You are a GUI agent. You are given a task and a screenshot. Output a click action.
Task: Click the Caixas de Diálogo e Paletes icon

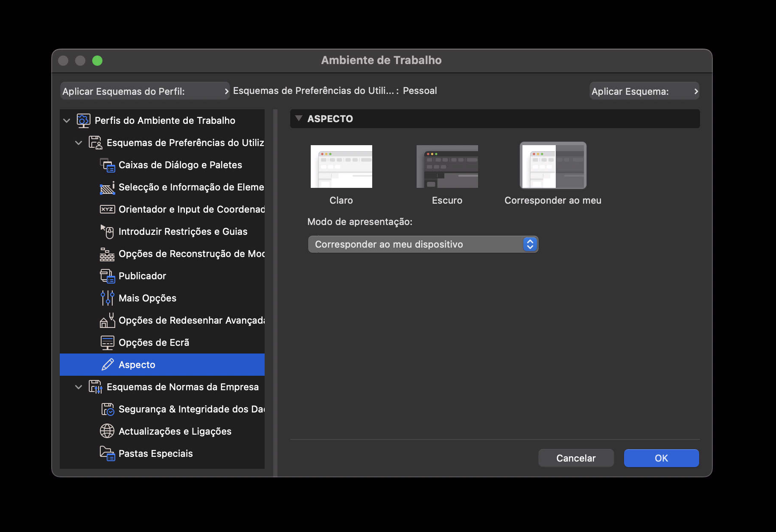(x=107, y=165)
